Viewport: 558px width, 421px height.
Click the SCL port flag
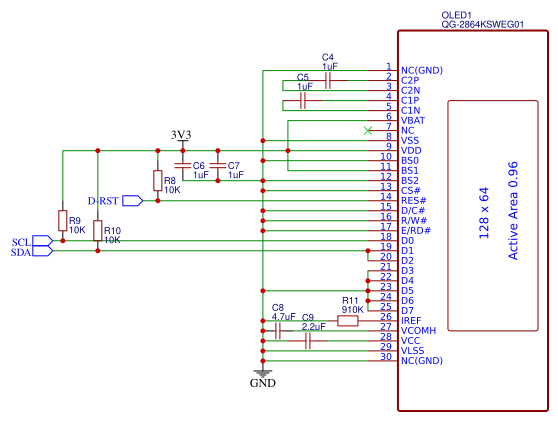tap(42, 241)
